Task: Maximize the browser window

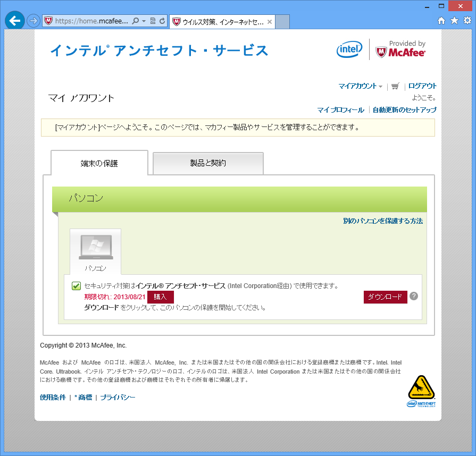Action: 441,6
